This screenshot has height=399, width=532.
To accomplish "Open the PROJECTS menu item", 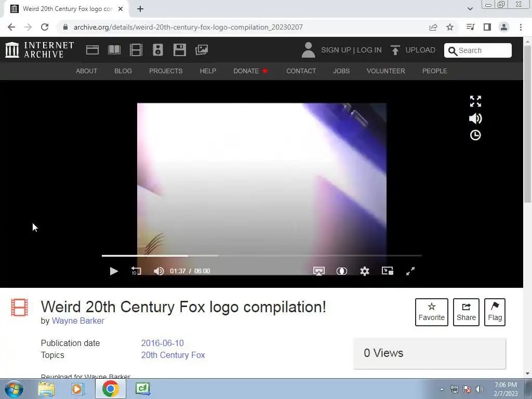I will (166, 71).
